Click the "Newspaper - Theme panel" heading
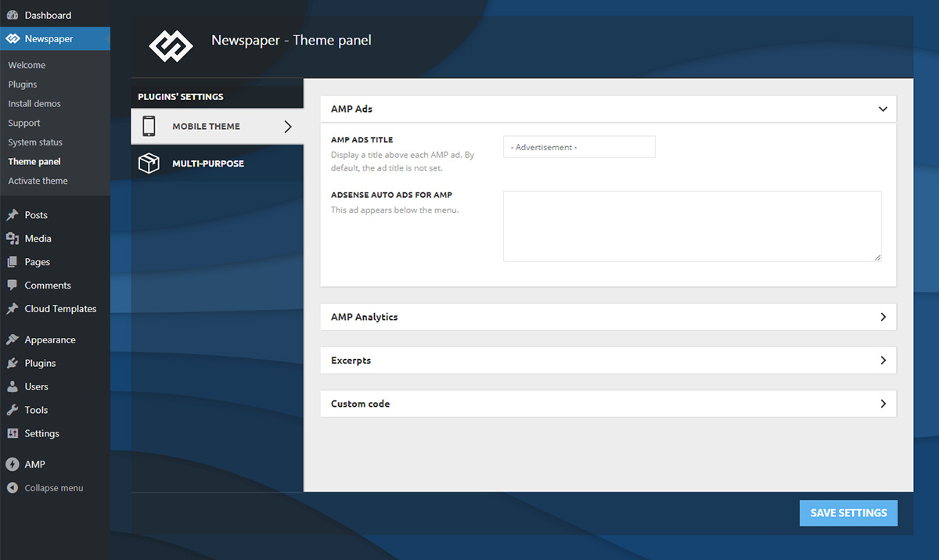The height and width of the screenshot is (560, 939). [x=291, y=40]
